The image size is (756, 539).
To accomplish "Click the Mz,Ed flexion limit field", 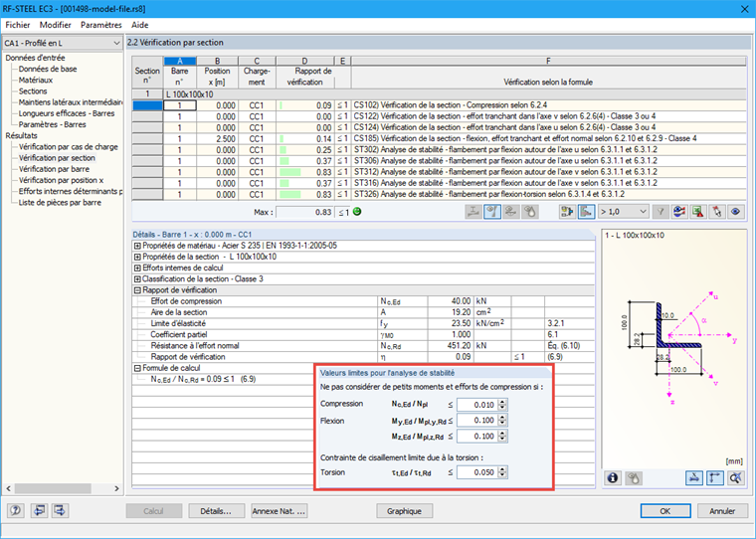I will 477,437.
